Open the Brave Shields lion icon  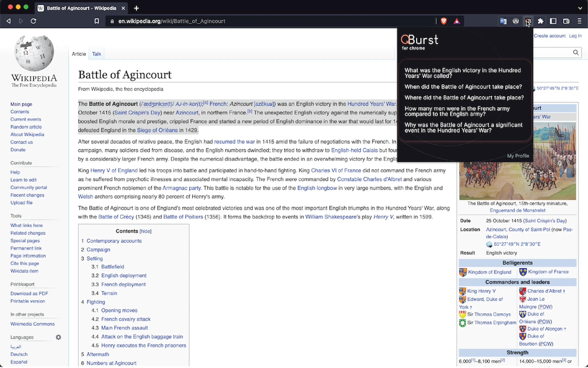click(x=444, y=21)
